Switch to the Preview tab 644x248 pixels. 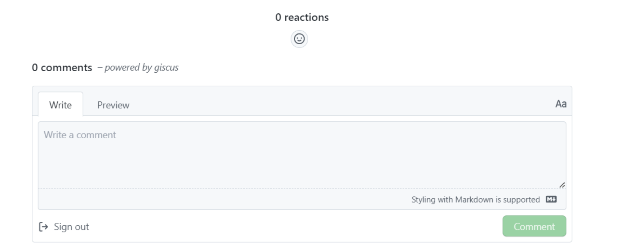click(x=113, y=105)
